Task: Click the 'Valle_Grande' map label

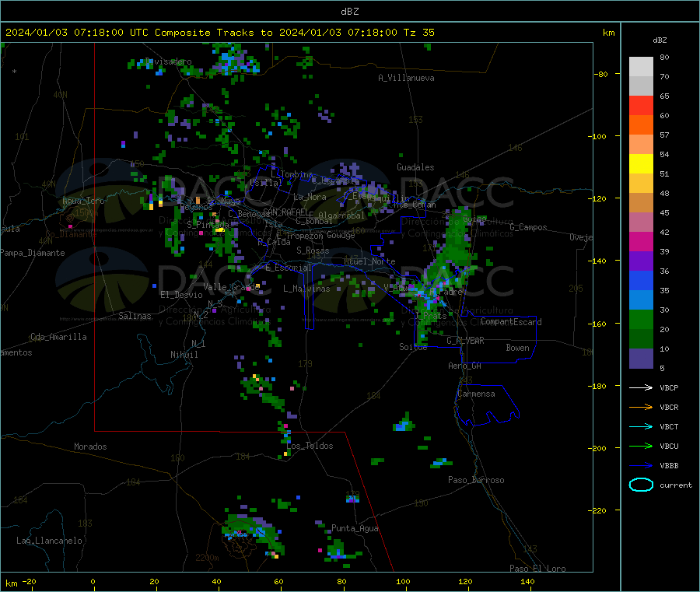Action: tap(231, 286)
